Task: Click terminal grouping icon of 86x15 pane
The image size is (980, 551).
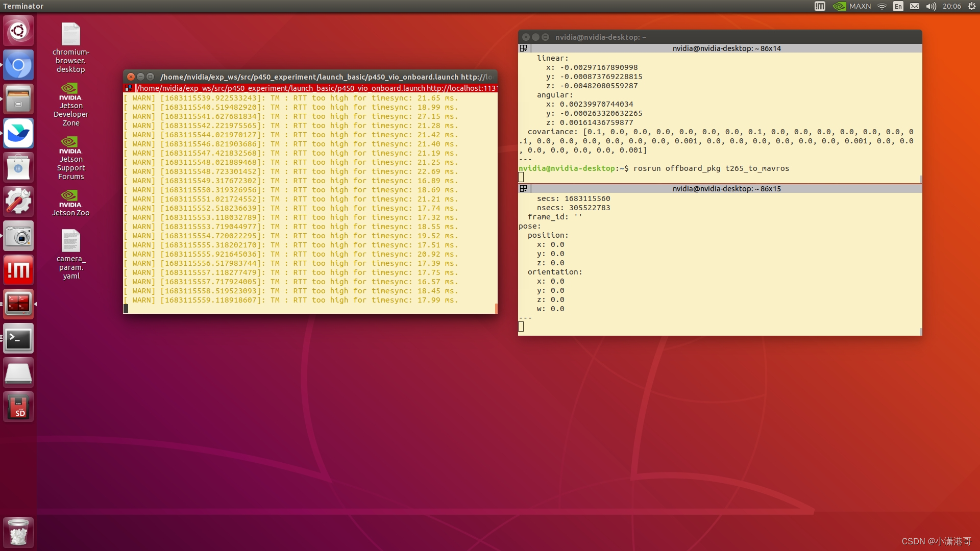Action: coord(523,189)
